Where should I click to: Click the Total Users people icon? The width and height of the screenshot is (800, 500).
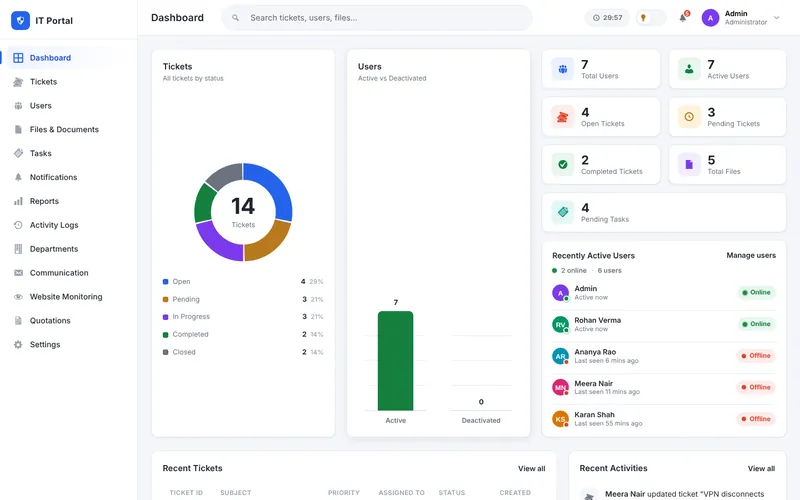(563, 69)
